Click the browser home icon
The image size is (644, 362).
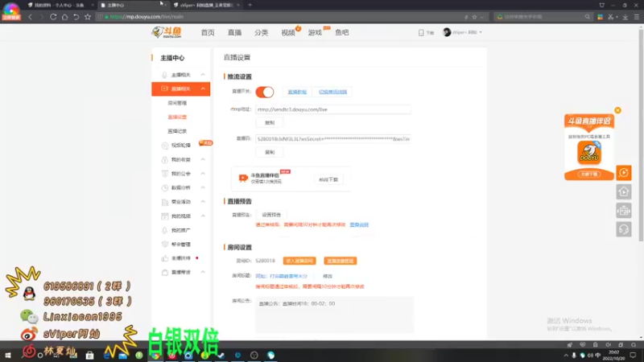[x=64, y=17]
